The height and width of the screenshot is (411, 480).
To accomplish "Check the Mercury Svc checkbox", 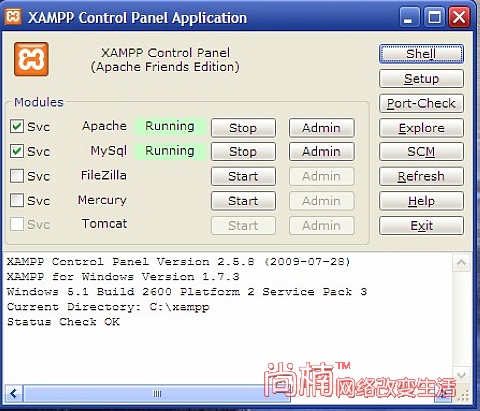I will (17, 200).
